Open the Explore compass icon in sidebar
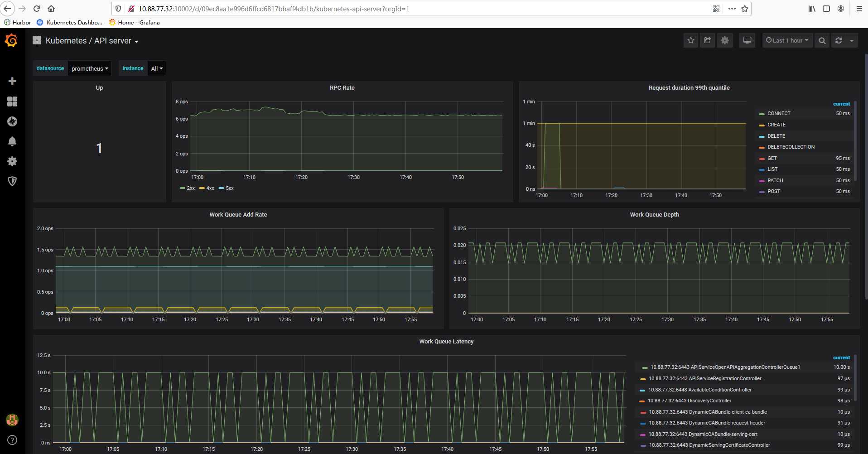Image resolution: width=868 pixels, height=454 pixels. pos(12,121)
